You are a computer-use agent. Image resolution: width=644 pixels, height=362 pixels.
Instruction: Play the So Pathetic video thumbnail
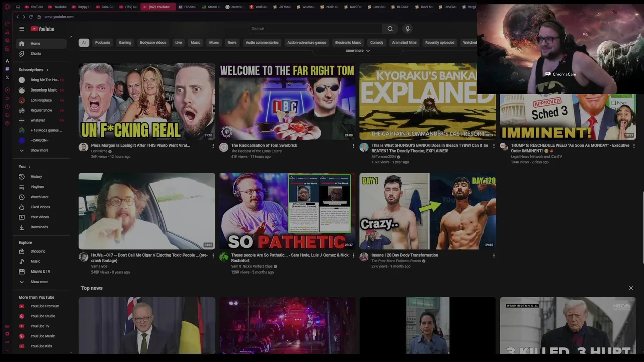[287, 211]
